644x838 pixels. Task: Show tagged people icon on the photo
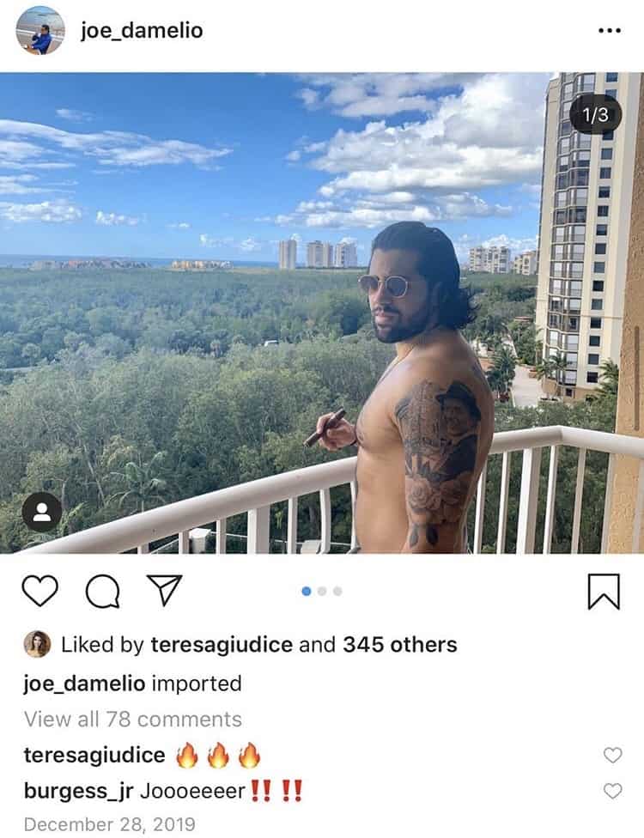click(x=42, y=512)
